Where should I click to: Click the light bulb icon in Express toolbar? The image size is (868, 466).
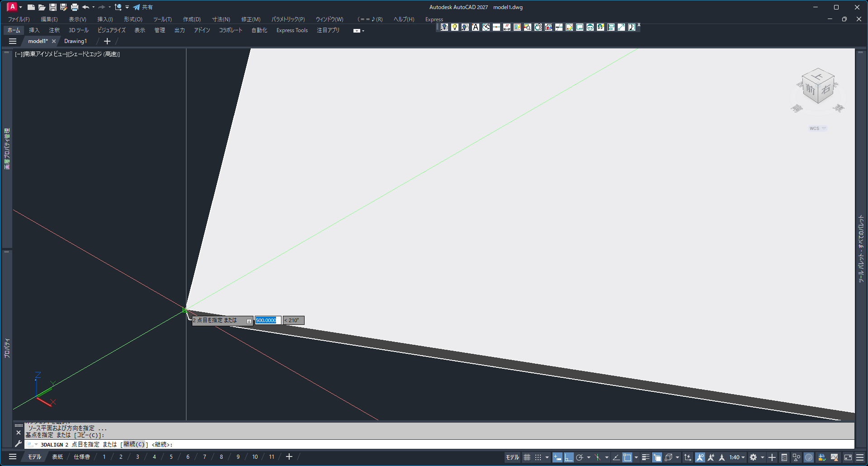point(455,27)
